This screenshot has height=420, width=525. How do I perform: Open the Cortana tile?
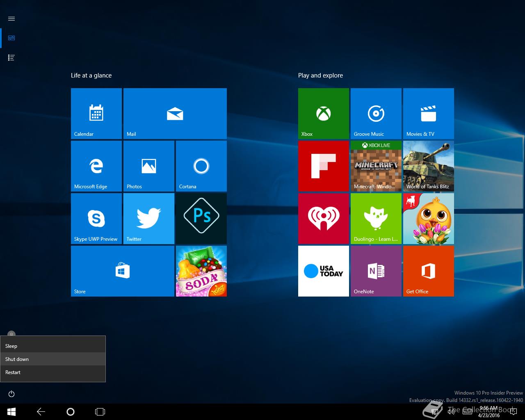(x=201, y=166)
